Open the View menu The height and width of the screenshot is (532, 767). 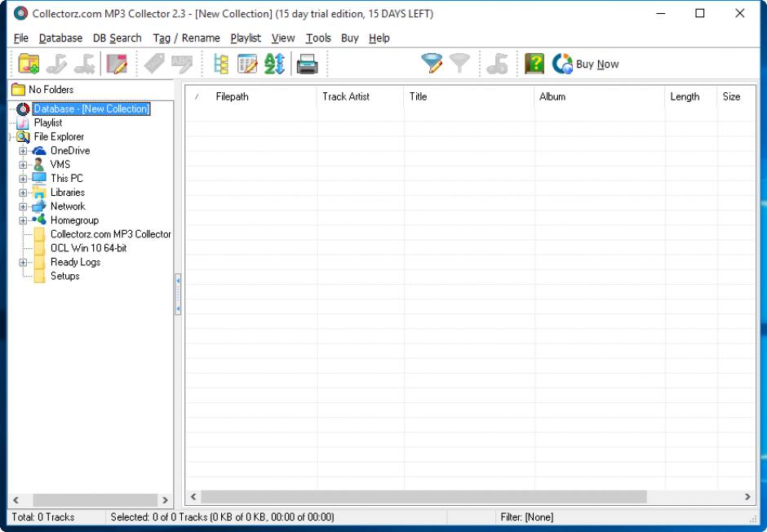283,38
